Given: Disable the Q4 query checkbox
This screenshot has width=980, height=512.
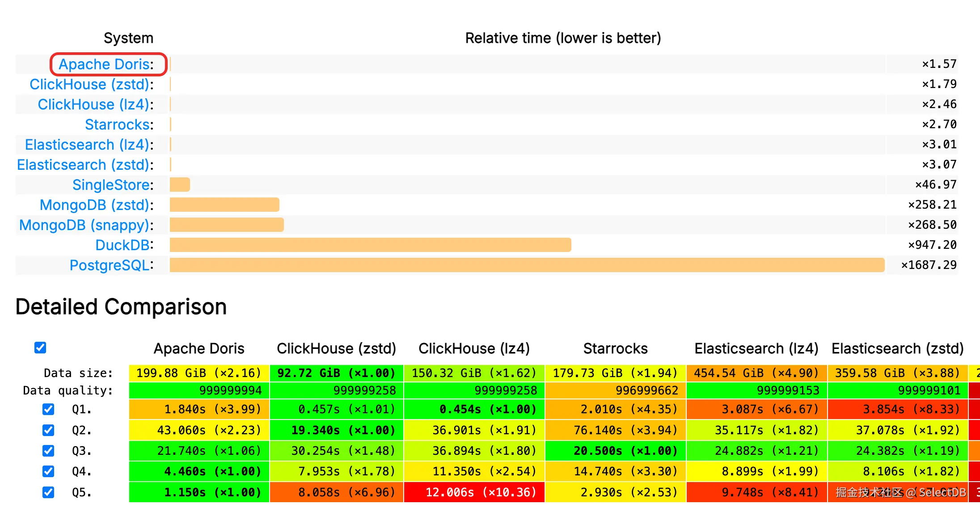Looking at the screenshot, I should pyautogui.click(x=48, y=471).
